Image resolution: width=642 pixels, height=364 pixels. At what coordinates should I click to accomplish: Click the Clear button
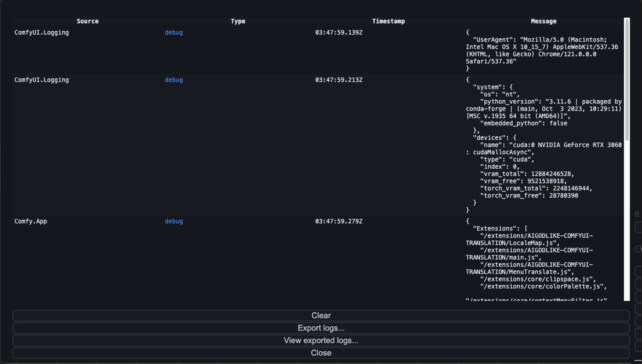[x=321, y=316]
